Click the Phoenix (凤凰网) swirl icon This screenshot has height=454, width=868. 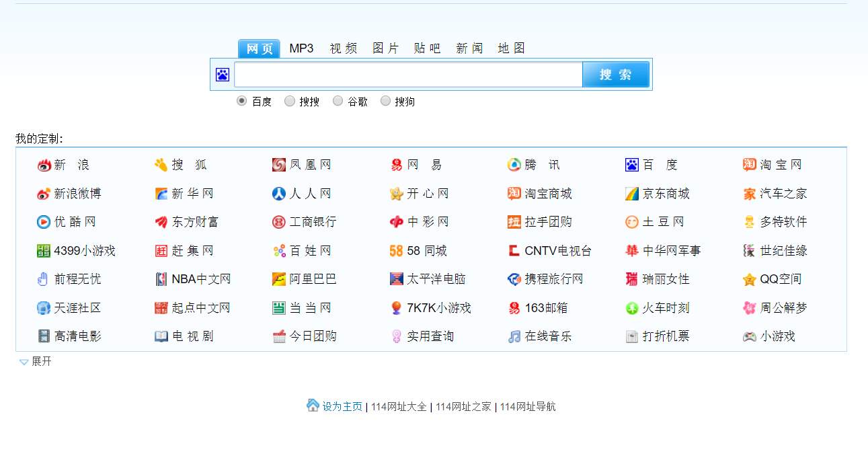click(x=279, y=165)
